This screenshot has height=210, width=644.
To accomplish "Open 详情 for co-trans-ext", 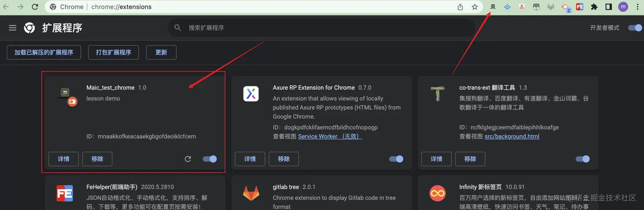I will (437, 159).
